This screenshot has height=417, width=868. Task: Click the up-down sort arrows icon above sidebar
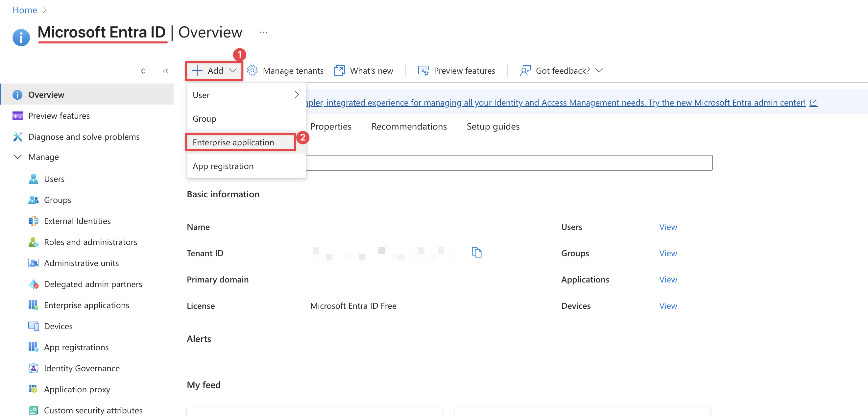click(143, 71)
